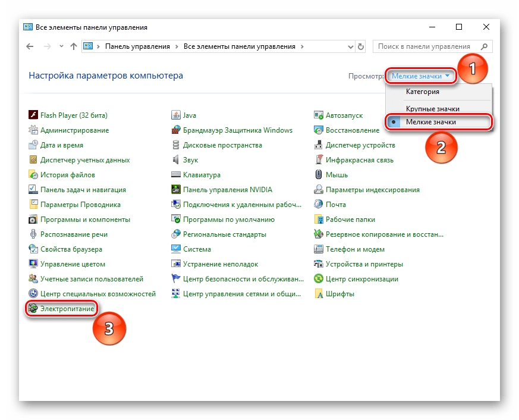Viewport: 519px width, 420px height.
Task: Click the Поиск в панели управления field
Action: (x=427, y=46)
